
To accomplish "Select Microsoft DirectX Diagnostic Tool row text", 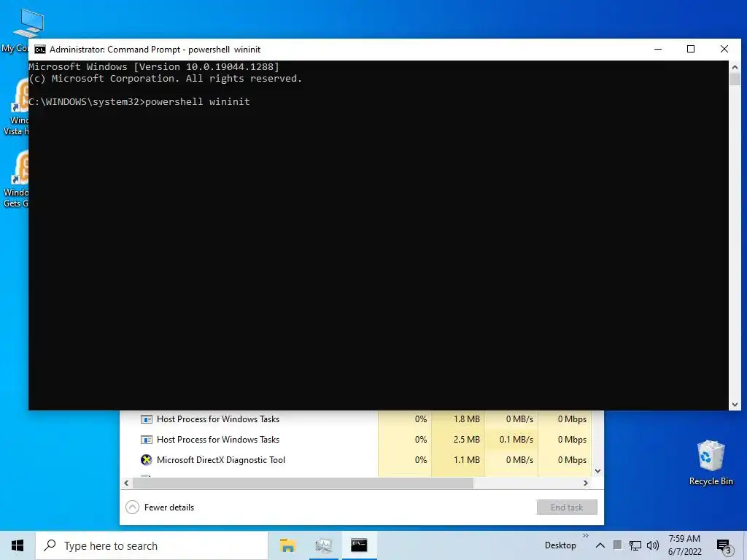I will tap(221, 460).
